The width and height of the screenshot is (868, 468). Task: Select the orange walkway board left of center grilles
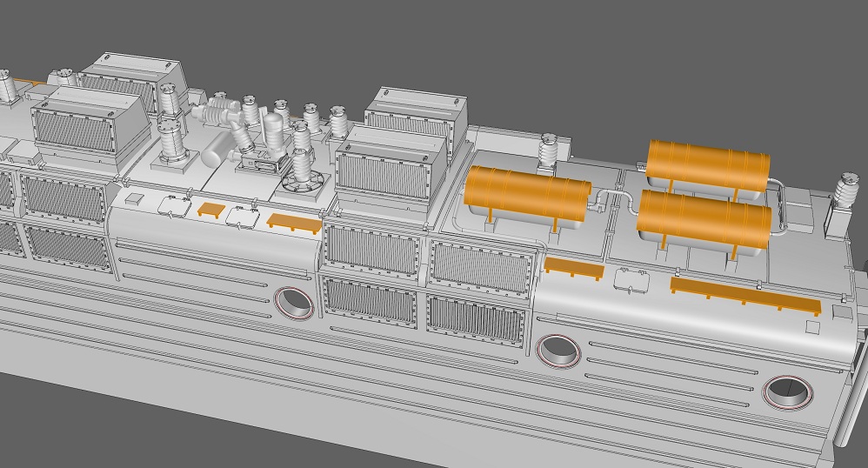(291, 221)
